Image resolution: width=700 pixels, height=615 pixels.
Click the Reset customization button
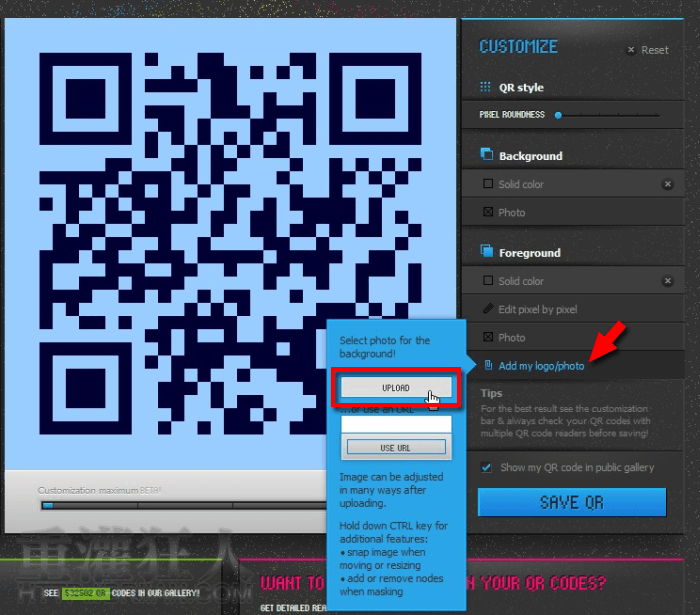coord(647,50)
